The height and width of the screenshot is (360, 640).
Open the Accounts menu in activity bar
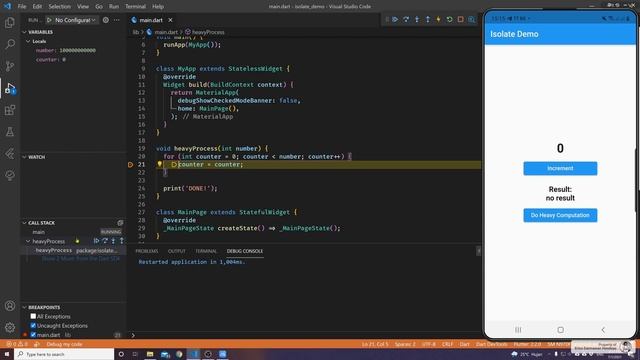click(10, 306)
